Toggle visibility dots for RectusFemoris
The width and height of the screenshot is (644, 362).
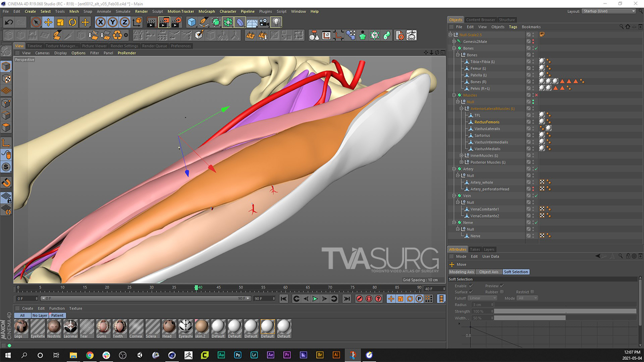click(533, 122)
